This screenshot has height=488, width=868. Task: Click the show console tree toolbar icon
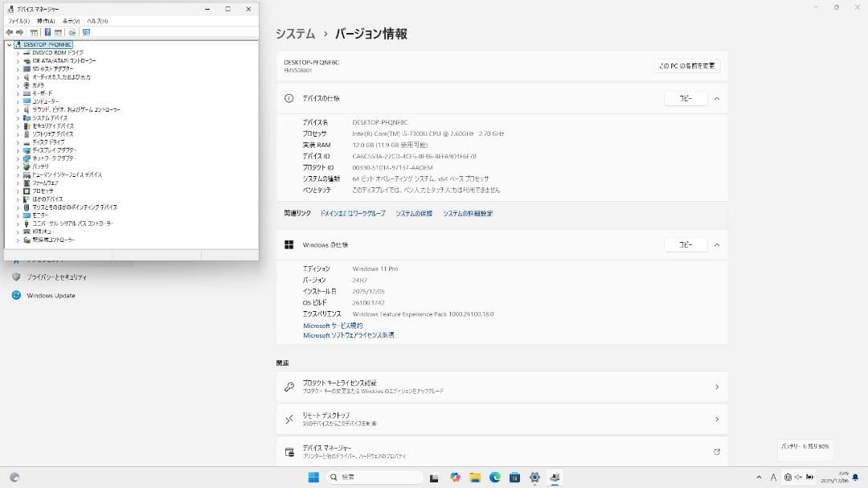(x=35, y=33)
